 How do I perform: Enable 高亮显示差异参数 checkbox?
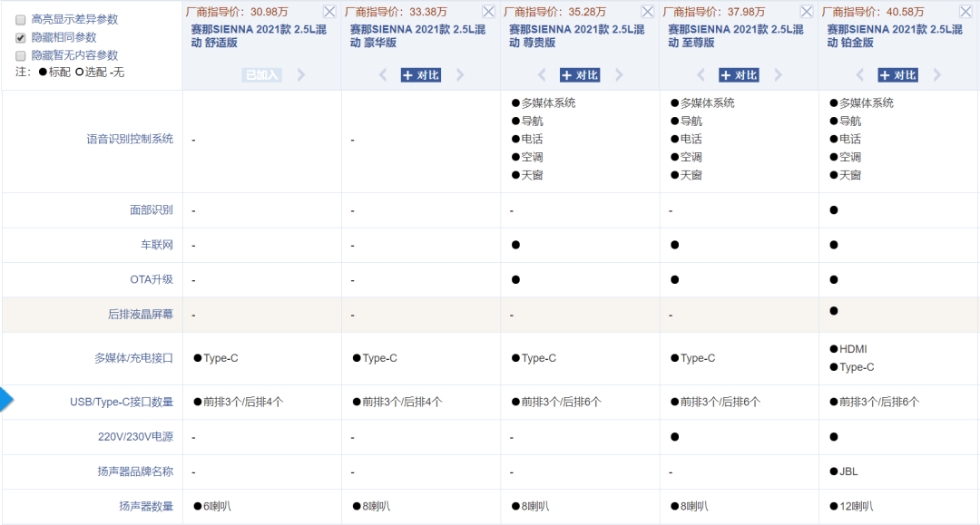click(x=21, y=20)
